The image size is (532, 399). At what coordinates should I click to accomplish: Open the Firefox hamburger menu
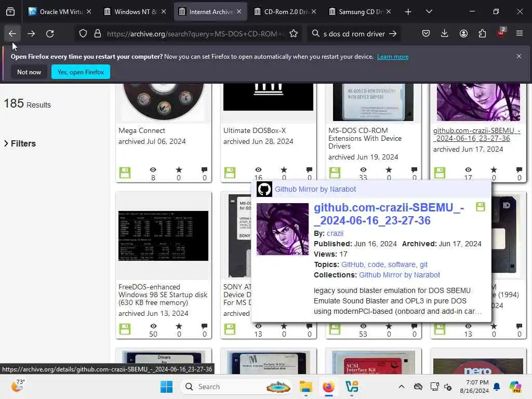click(519, 33)
